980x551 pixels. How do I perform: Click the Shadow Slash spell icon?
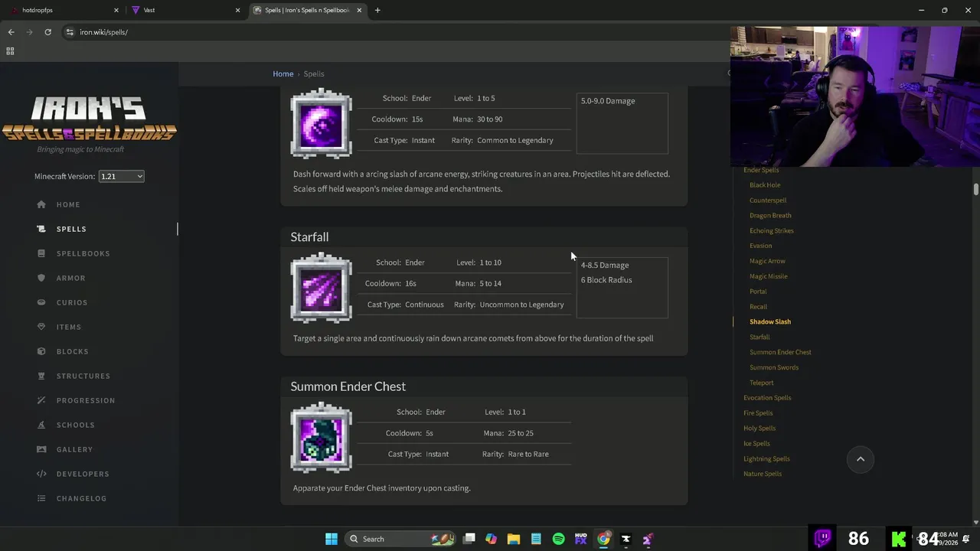click(322, 123)
